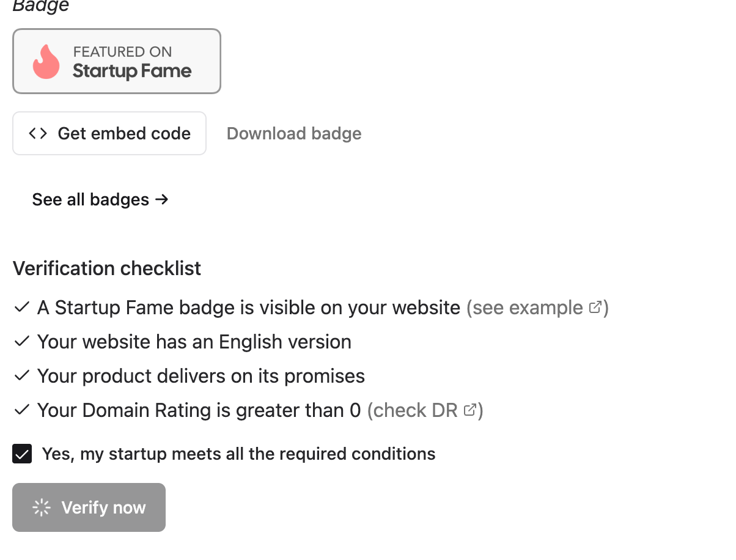
Task: Click the Verification checklist heading
Action: coord(107,268)
